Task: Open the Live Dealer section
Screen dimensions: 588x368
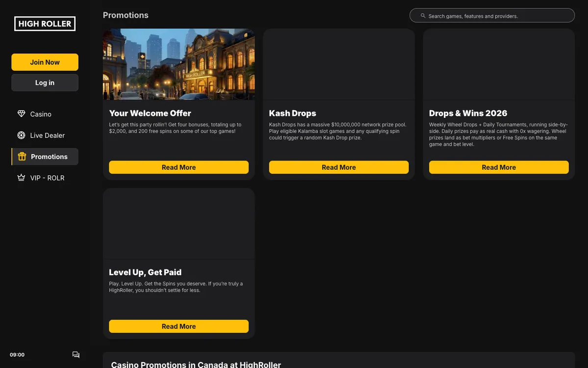Action: pyautogui.click(x=45, y=135)
